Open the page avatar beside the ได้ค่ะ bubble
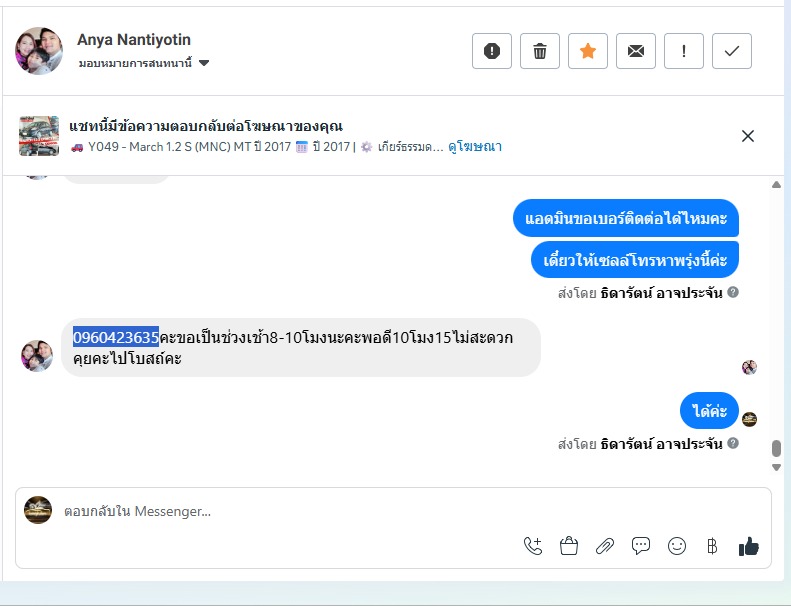 pyautogui.click(x=749, y=419)
